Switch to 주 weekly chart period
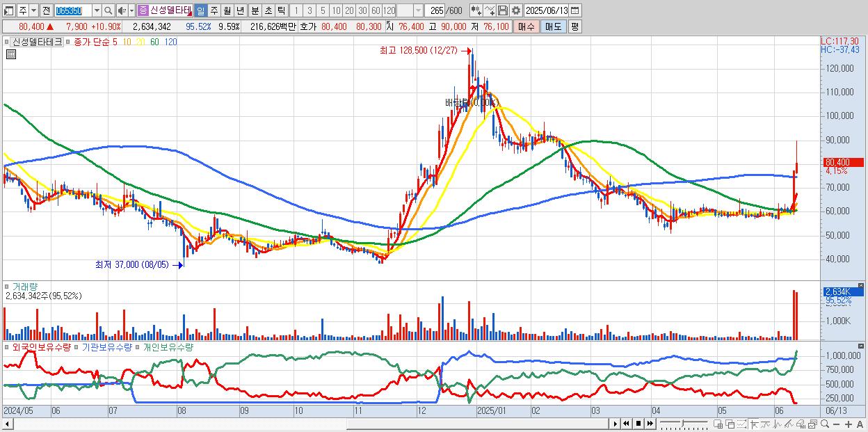 214,10
